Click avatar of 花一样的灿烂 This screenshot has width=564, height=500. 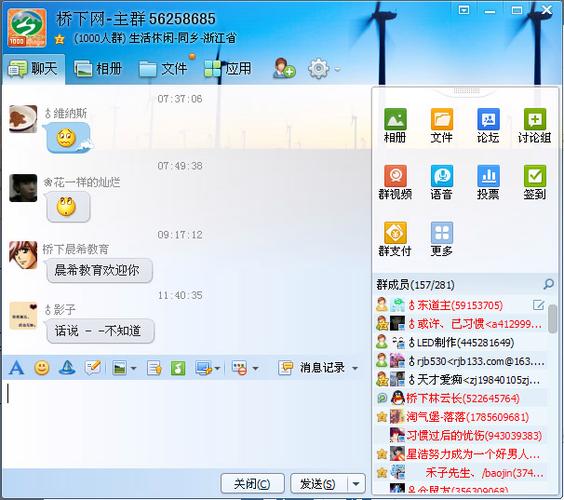23,188
